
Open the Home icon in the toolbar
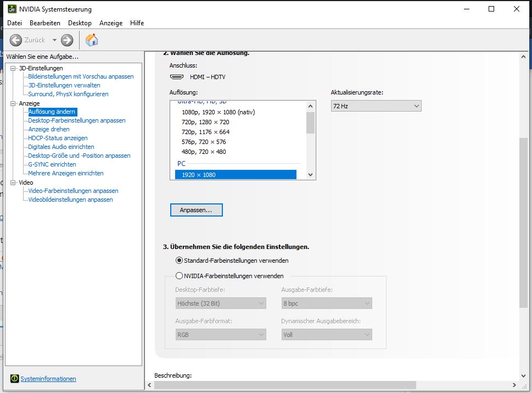[92, 40]
